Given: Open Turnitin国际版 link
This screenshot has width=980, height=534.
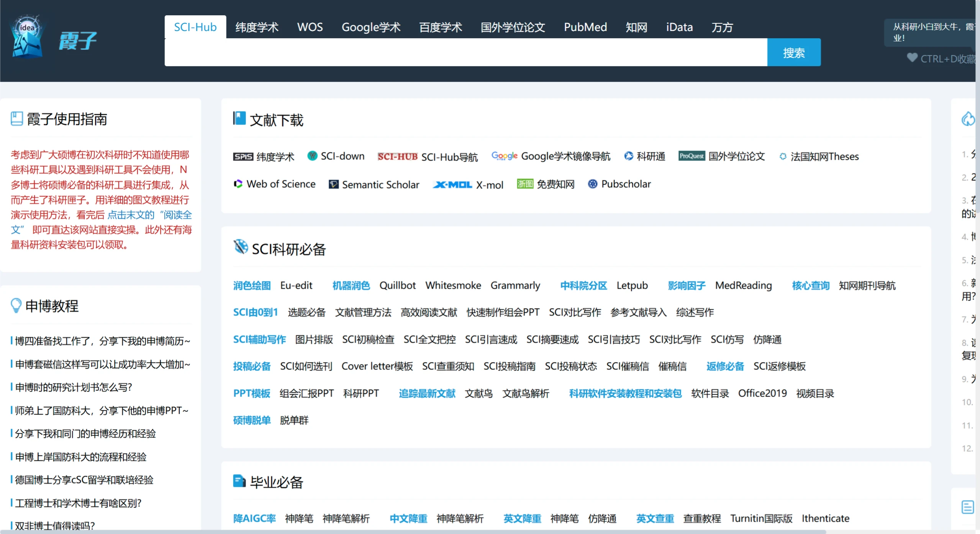Looking at the screenshot, I should [x=761, y=518].
